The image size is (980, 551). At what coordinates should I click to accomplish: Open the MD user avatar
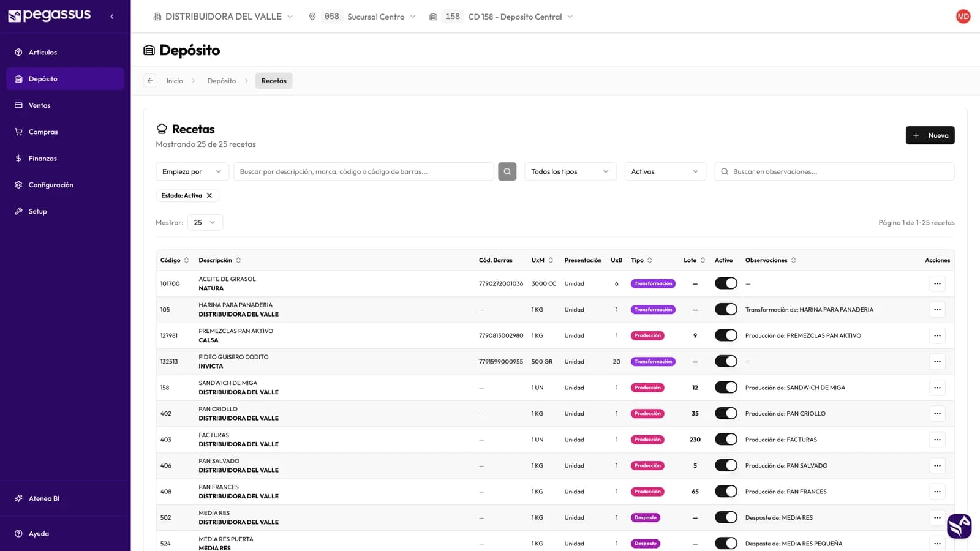(963, 17)
